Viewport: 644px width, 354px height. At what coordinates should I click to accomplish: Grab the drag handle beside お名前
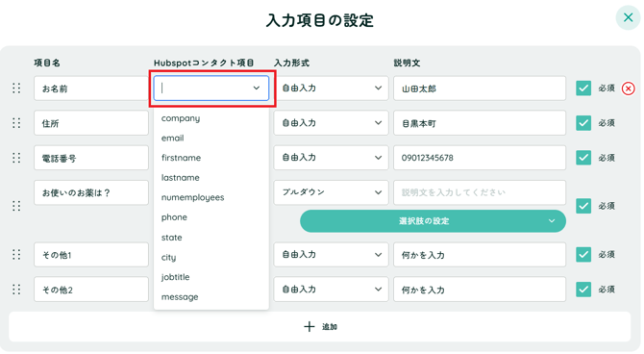[16, 88]
